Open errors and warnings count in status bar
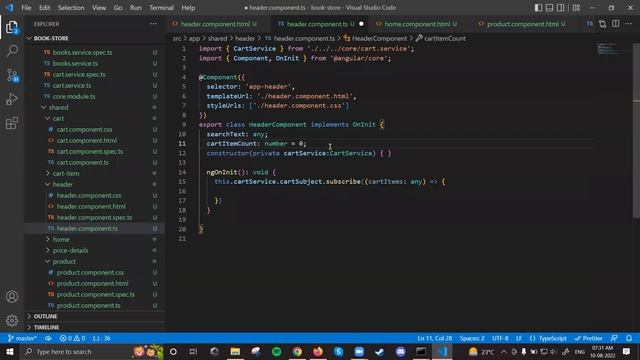This screenshot has width=640, height=360. pyautogui.click(x=72, y=338)
